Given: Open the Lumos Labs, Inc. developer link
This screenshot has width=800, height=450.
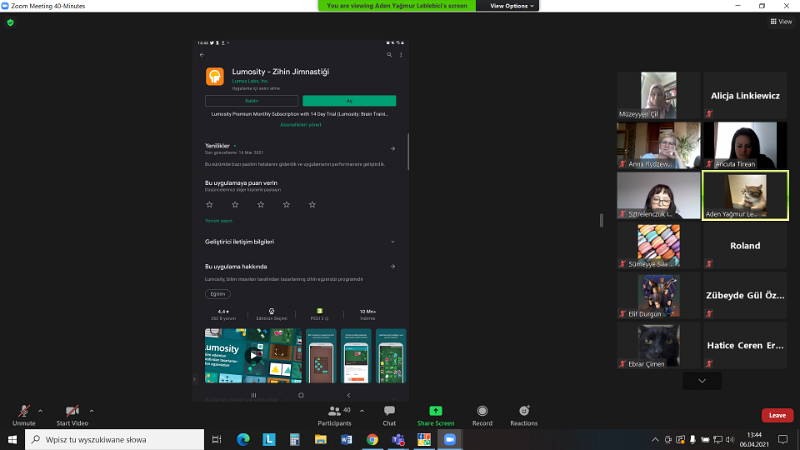Looking at the screenshot, I should click(x=250, y=81).
